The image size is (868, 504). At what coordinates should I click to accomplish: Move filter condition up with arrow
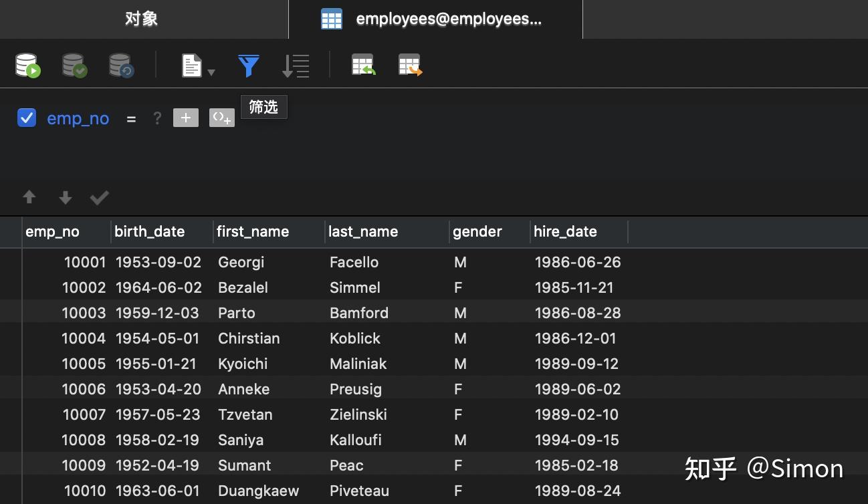tap(29, 197)
